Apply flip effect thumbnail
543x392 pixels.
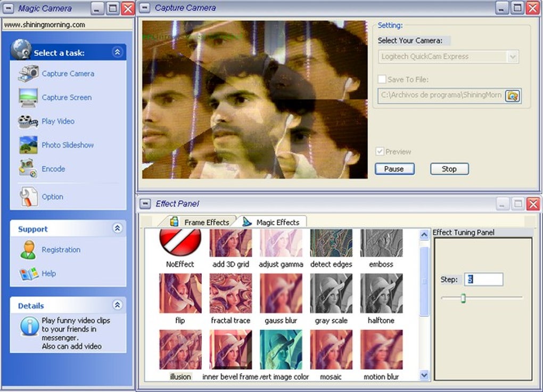(x=180, y=293)
